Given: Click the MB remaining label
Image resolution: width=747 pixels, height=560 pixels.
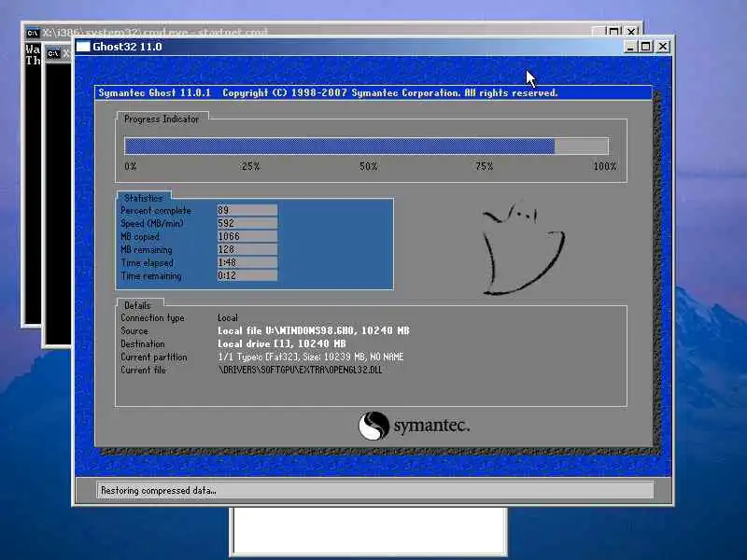Looking at the screenshot, I should [147, 249].
